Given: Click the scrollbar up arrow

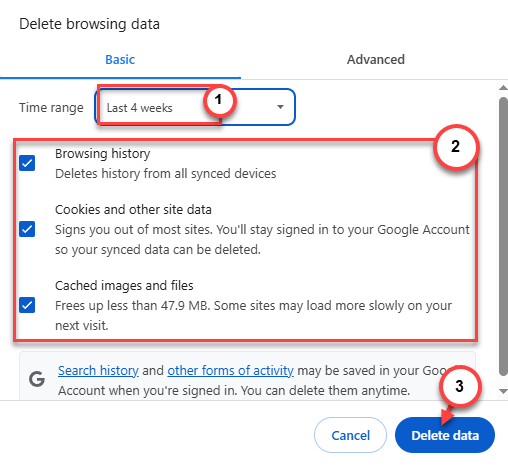Looking at the screenshot, I should click(x=503, y=88).
